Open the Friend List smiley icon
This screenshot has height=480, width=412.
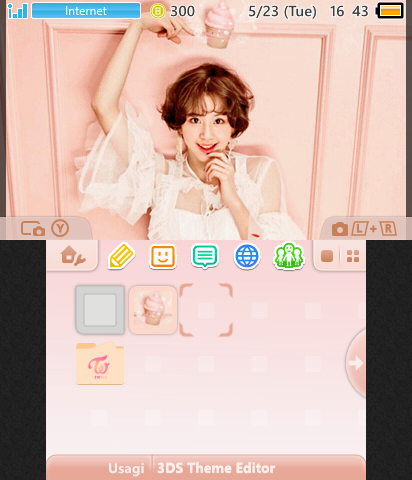click(x=163, y=257)
